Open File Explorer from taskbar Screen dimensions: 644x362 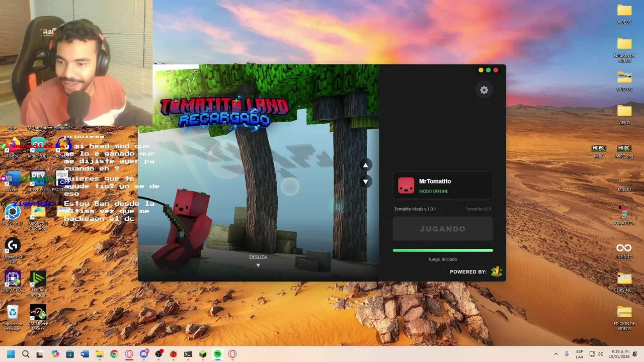(99, 354)
